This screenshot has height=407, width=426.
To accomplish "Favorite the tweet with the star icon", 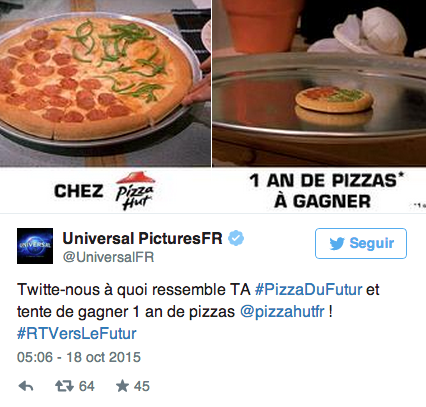I will click(x=122, y=386).
